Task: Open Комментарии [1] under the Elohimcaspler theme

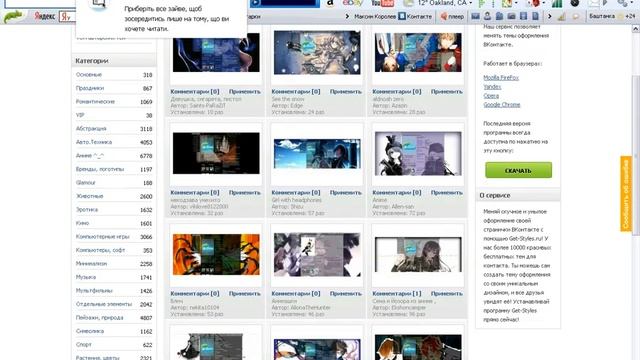Action: coord(397,293)
